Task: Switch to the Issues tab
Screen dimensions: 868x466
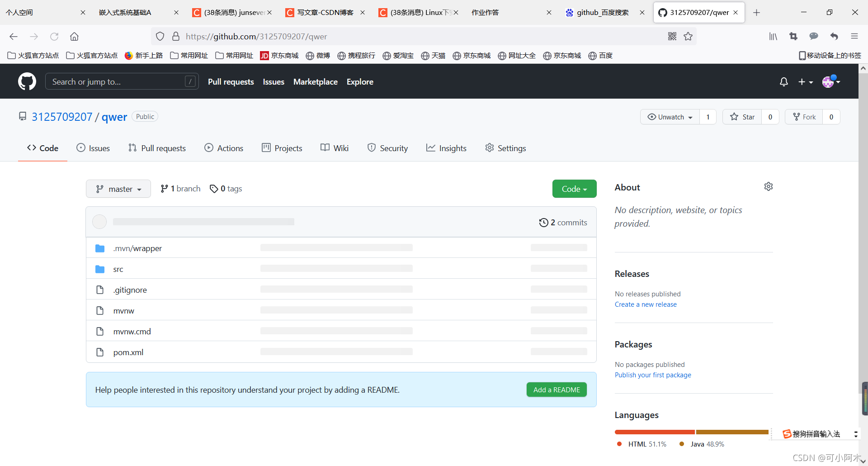Action: click(x=93, y=148)
